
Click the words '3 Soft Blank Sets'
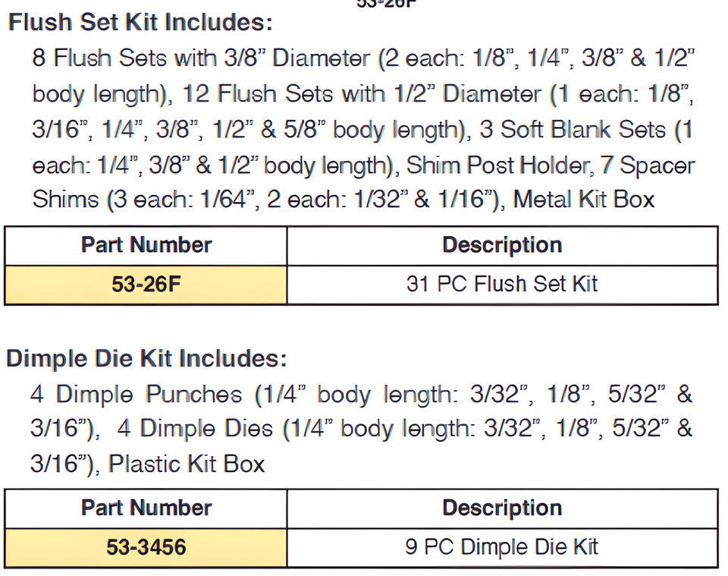pyautogui.click(x=573, y=129)
